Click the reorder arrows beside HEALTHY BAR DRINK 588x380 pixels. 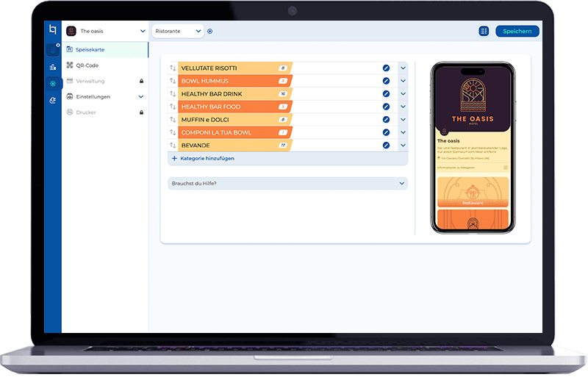(x=173, y=94)
